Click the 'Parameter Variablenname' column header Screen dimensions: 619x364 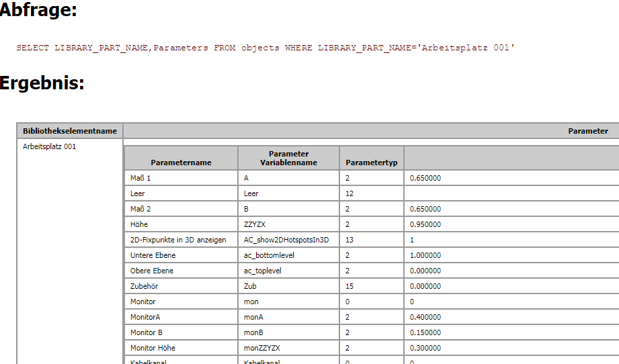pyautogui.click(x=288, y=158)
